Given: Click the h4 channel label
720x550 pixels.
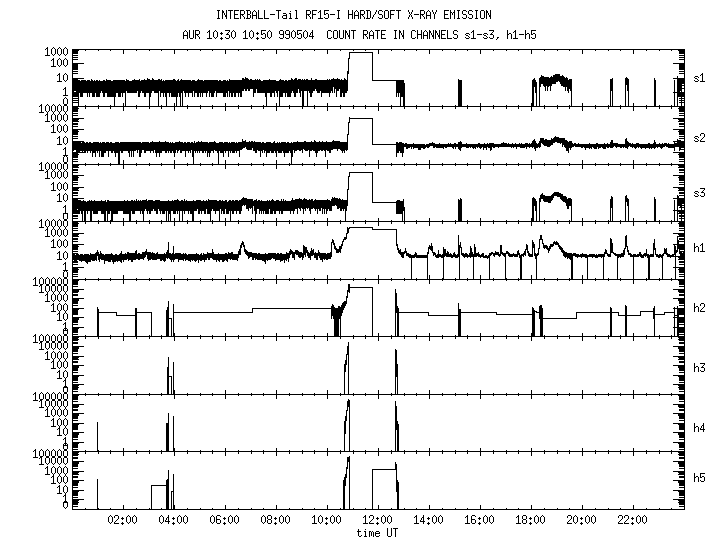Looking at the screenshot, I should [699, 428].
